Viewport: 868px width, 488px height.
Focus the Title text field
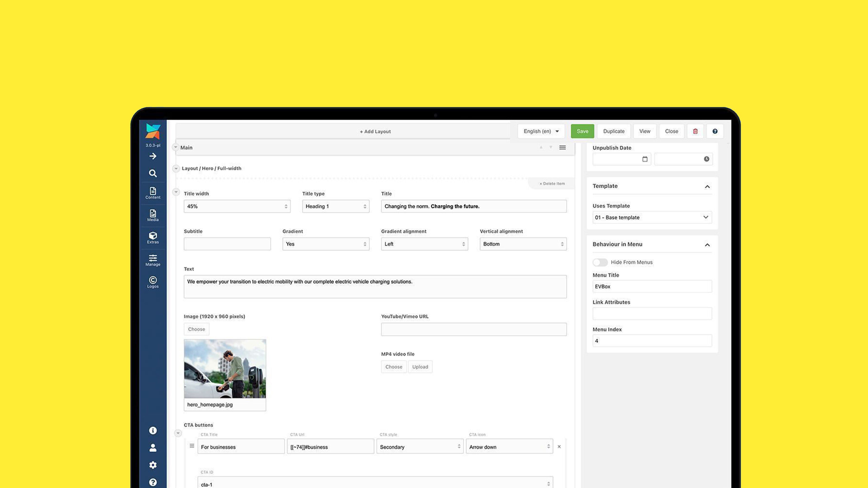click(474, 206)
